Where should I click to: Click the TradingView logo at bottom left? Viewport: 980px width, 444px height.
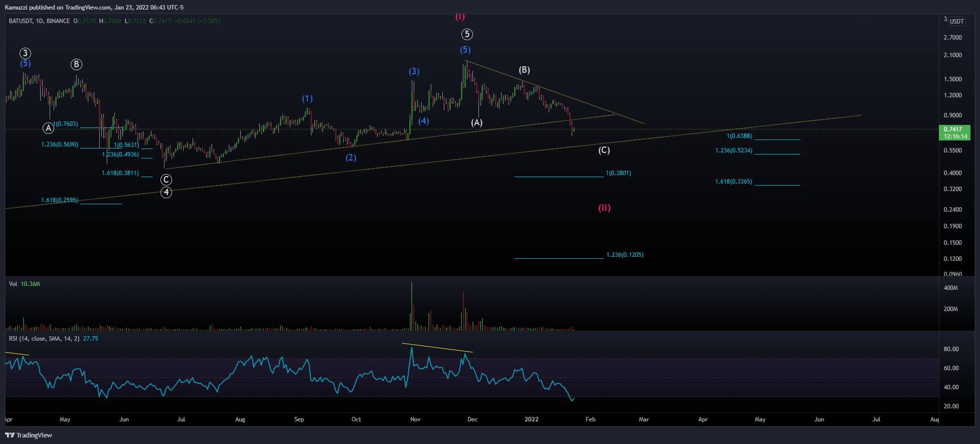pyautogui.click(x=29, y=435)
